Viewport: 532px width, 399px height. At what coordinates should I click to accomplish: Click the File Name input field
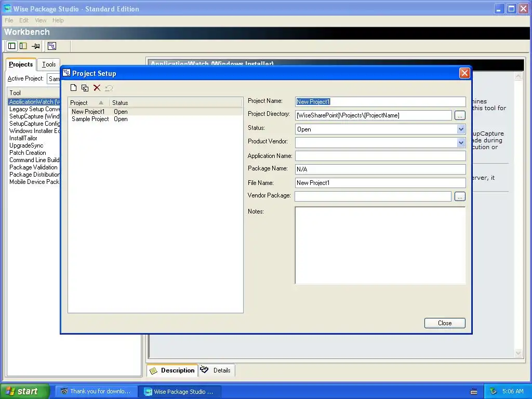click(x=380, y=182)
